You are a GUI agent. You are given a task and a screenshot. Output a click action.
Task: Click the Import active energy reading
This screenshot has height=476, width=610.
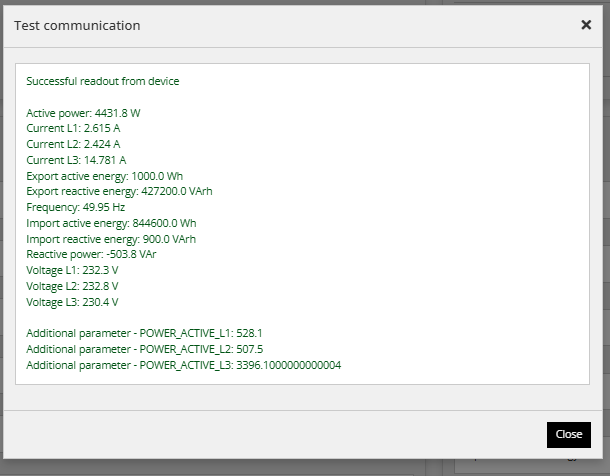click(x=111, y=223)
